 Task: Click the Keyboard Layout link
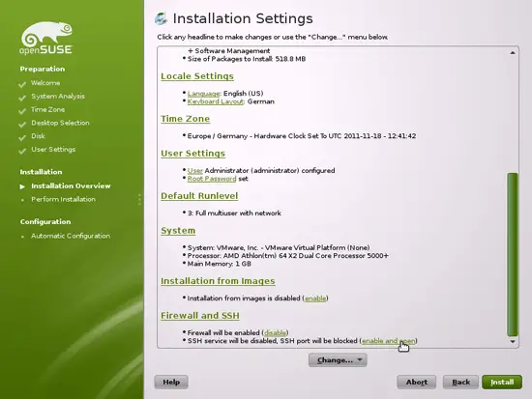pos(215,101)
